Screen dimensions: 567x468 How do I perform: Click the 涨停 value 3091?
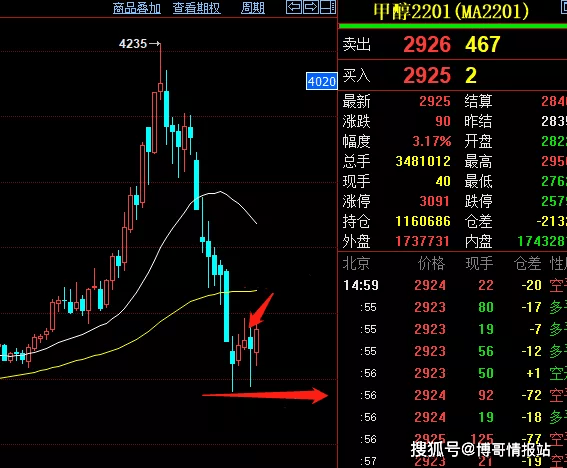coord(434,201)
